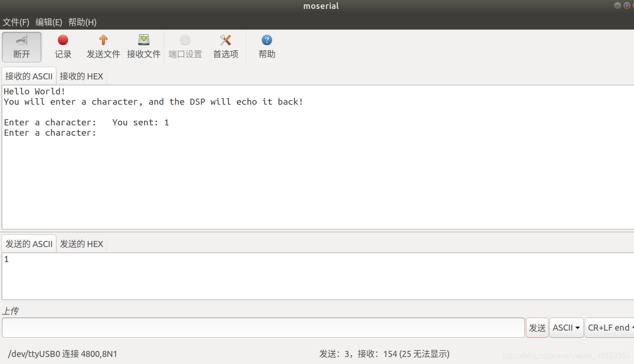
Task: Open 接收文件 receive file tool
Action: pyautogui.click(x=144, y=47)
